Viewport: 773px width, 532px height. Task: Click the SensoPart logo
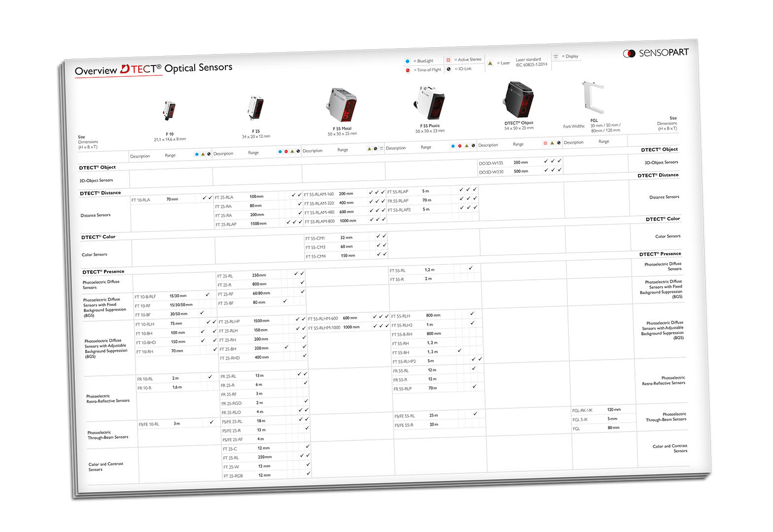(656, 53)
